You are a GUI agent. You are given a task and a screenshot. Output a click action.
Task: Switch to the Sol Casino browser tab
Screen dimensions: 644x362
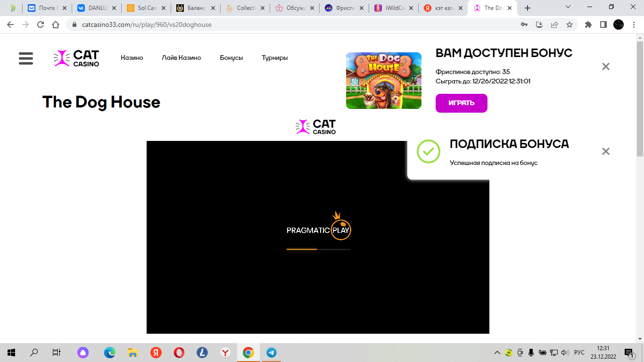[x=147, y=8]
